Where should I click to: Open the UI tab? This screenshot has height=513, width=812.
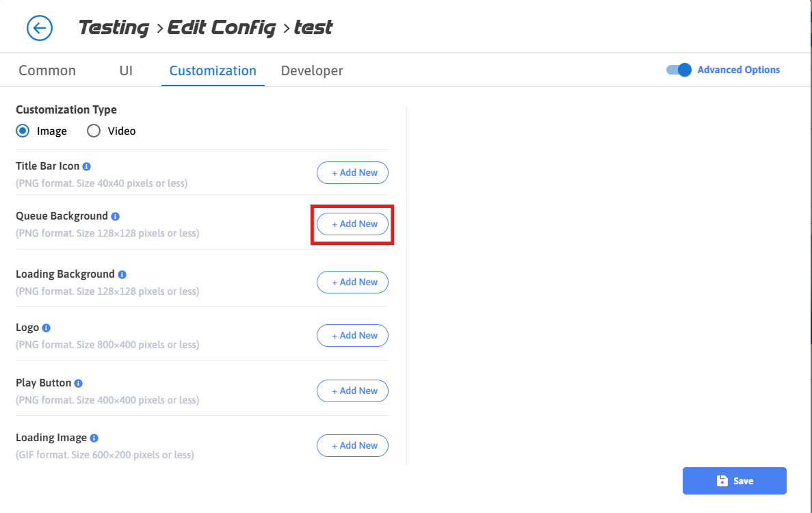click(x=126, y=70)
